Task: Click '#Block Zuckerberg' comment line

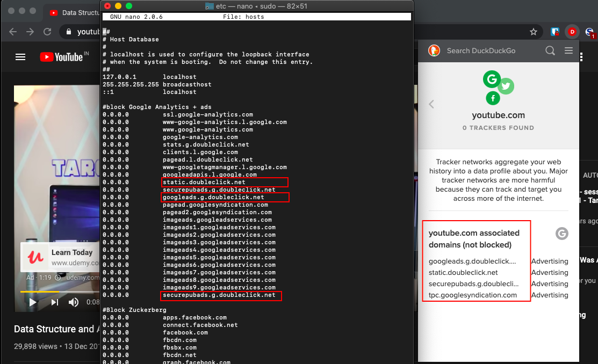Action: click(134, 310)
